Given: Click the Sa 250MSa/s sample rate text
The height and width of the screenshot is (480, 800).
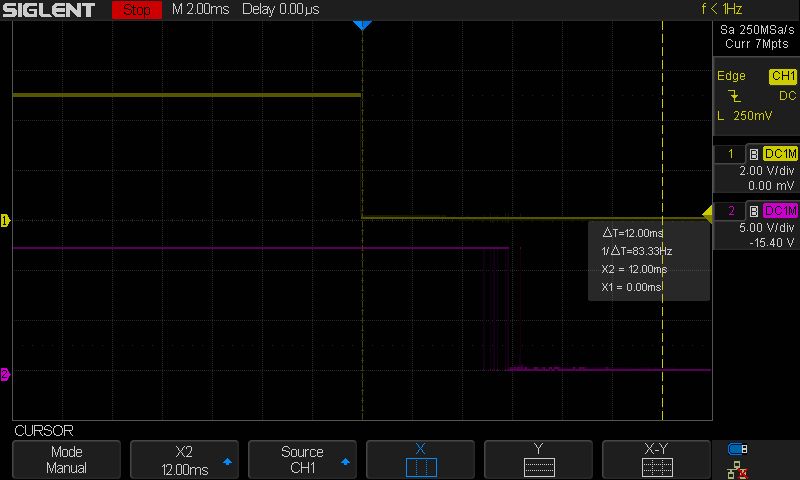Looking at the screenshot, I should point(757,30).
